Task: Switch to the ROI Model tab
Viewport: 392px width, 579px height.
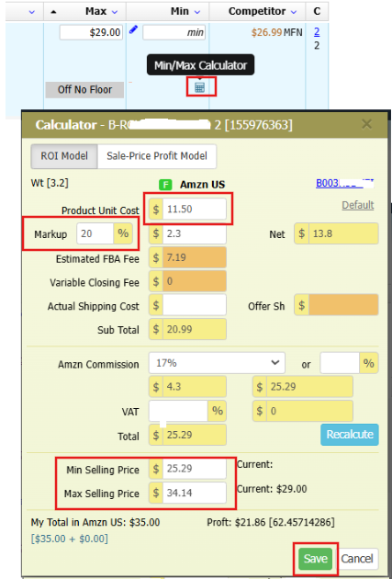Action: pyautogui.click(x=64, y=156)
